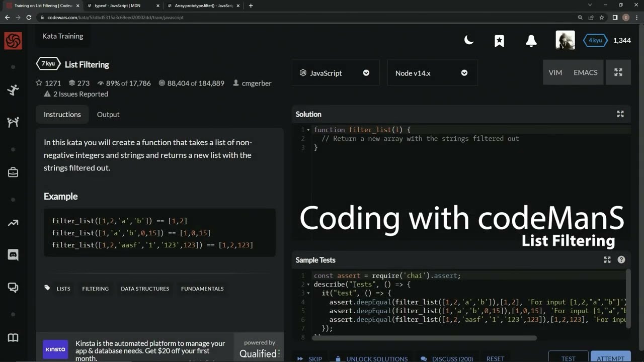Open the JavaScript language dropdown
The width and height of the screenshot is (644, 362).
[x=336, y=73]
